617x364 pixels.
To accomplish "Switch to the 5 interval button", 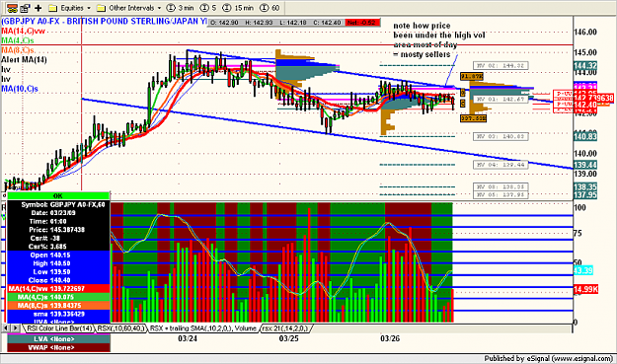I will tap(208, 8).
